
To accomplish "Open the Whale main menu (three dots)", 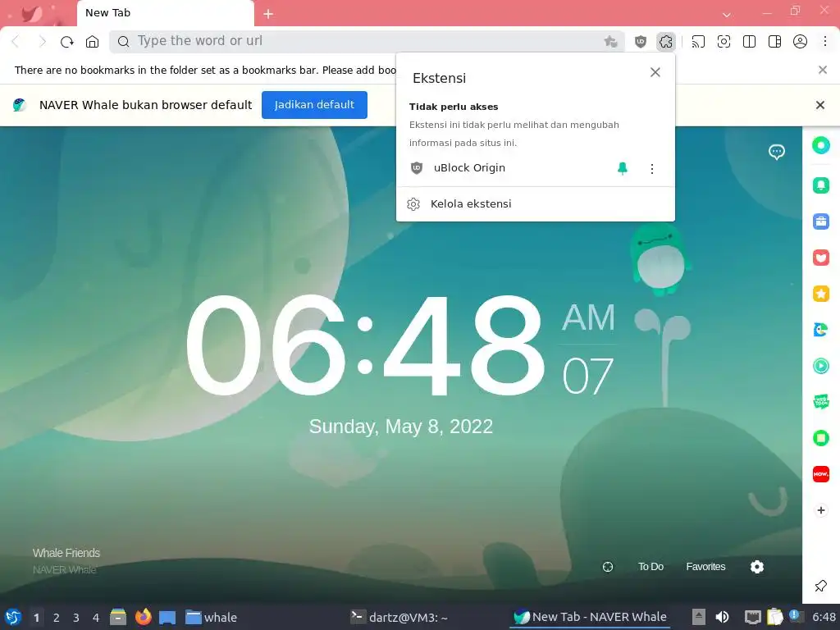I will pyautogui.click(x=825, y=42).
